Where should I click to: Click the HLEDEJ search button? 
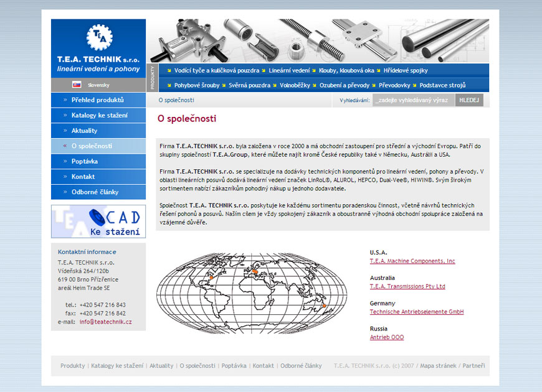pyautogui.click(x=469, y=100)
